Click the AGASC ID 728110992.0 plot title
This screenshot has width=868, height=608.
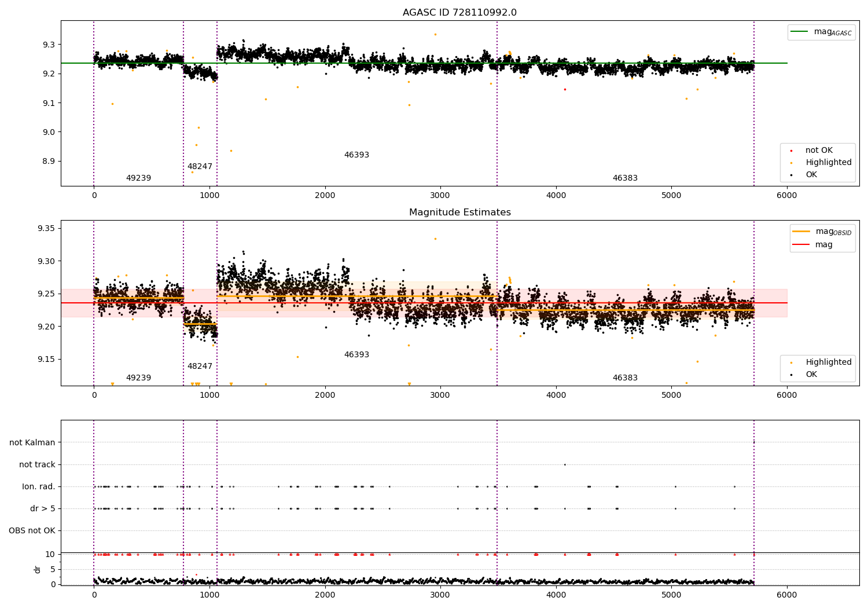click(459, 13)
